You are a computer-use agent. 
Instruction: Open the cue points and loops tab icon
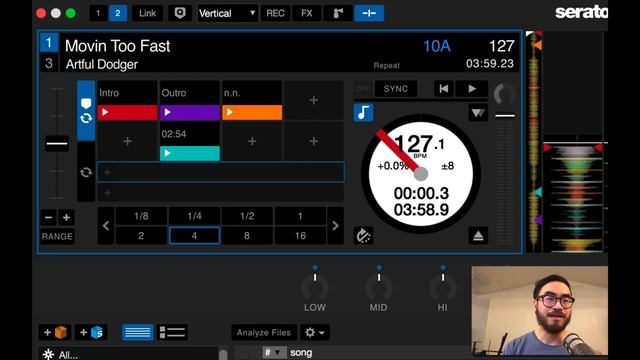(x=86, y=110)
